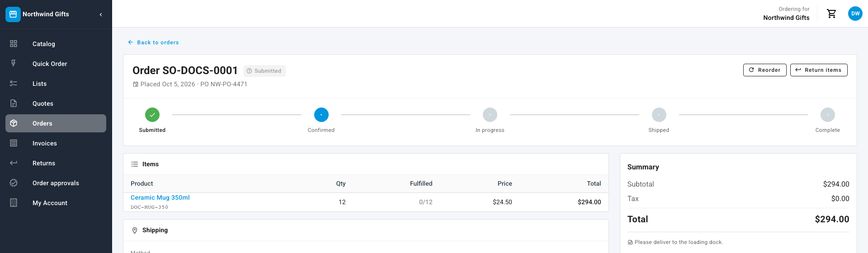
Task: Click the back arrow icon beside Back to orders
Action: coord(131,42)
